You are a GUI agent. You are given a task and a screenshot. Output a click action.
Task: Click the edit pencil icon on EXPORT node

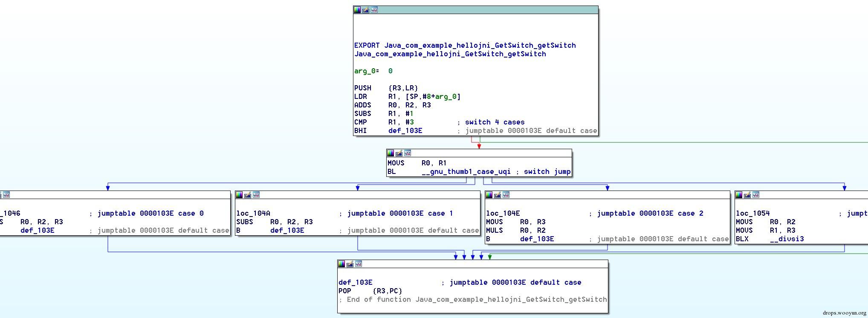pos(366,10)
